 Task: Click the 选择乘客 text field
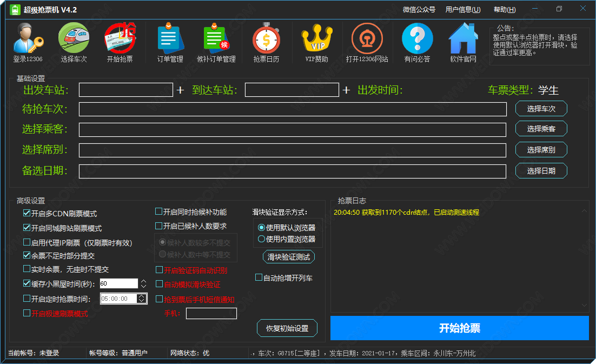292,130
